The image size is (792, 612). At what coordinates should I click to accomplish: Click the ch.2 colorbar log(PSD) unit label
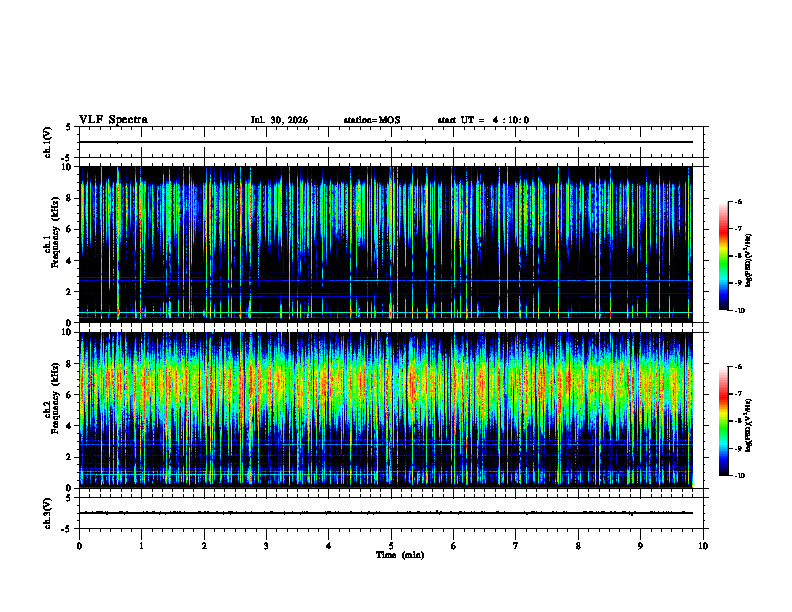point(749,425)
